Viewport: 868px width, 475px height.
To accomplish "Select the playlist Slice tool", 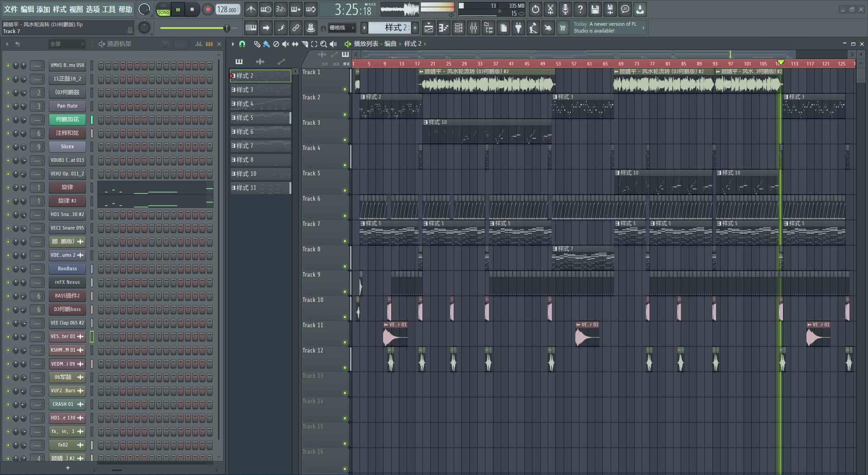I will point(304,44).
